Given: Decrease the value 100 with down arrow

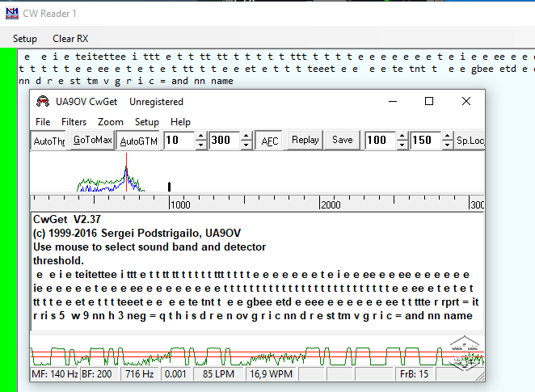Looking at the screenshot, I should point(402,145).
